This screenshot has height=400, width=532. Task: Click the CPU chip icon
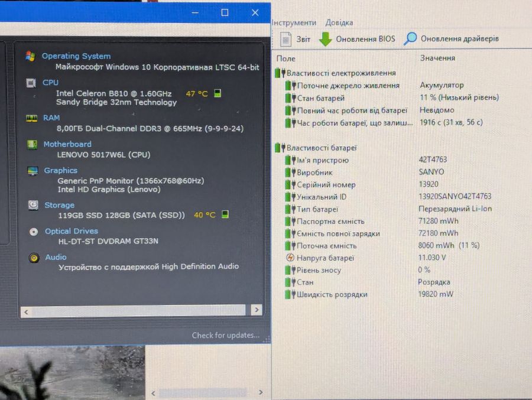pos(31,83)
